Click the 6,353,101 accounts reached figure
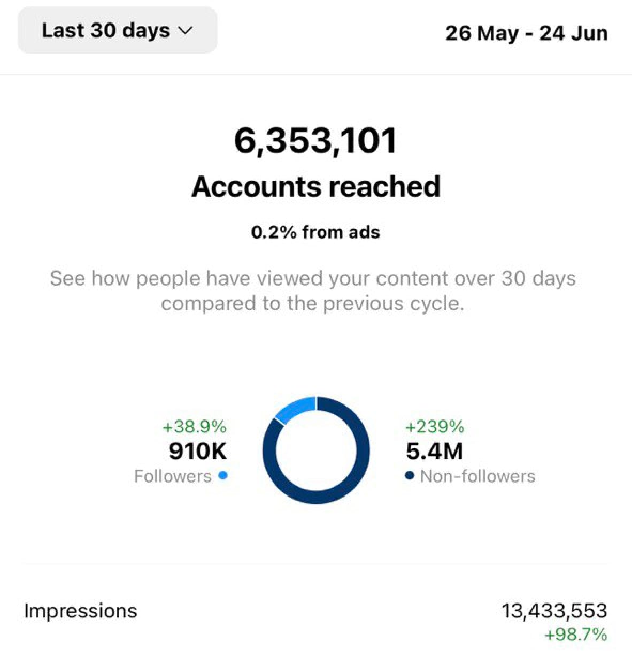Image resolution: width=632 pixels, height=672 pixels. [x=315, y=141]
